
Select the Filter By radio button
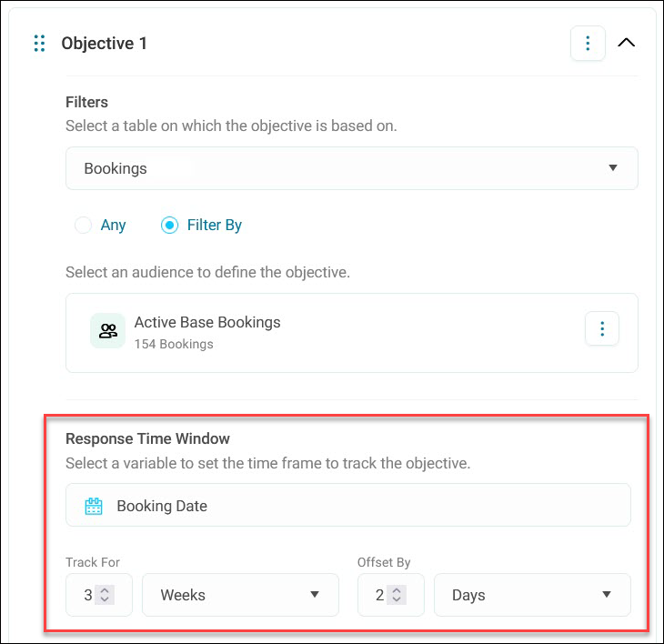click(169, 225)
